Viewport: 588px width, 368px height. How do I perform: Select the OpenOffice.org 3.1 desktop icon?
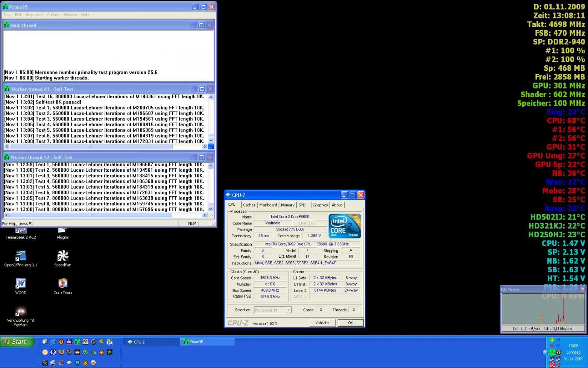(21, 258)
